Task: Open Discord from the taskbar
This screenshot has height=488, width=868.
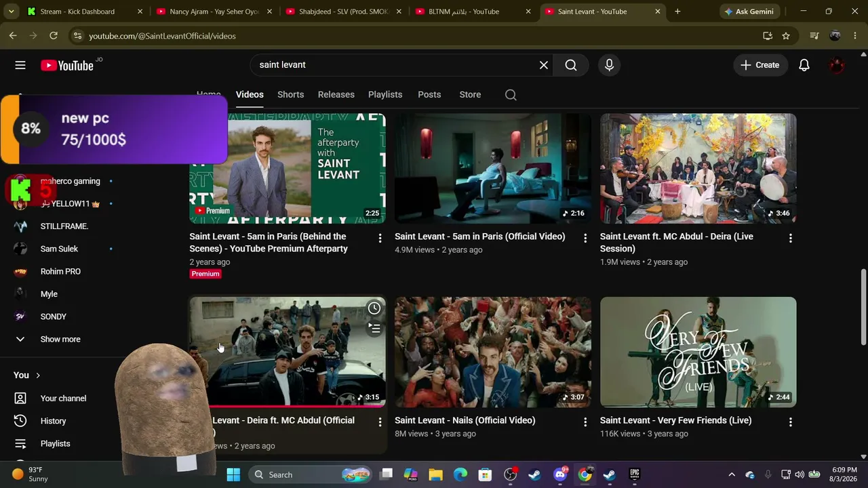Action: point(560,474)
